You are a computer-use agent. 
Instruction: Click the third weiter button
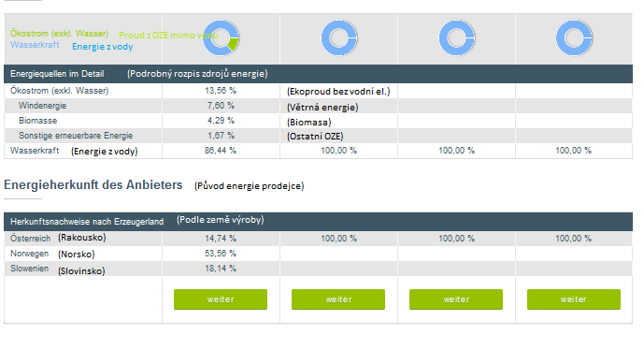[456, 299]
